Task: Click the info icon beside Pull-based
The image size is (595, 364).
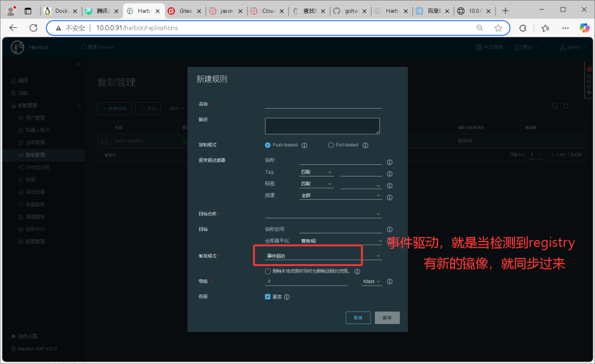Action: click(365, 145)
